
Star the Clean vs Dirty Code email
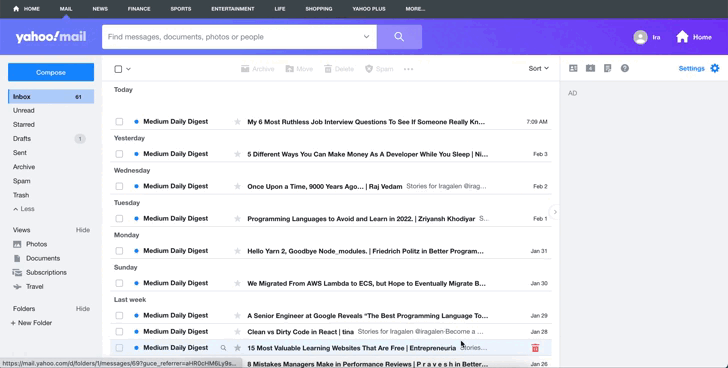[237, 332]
